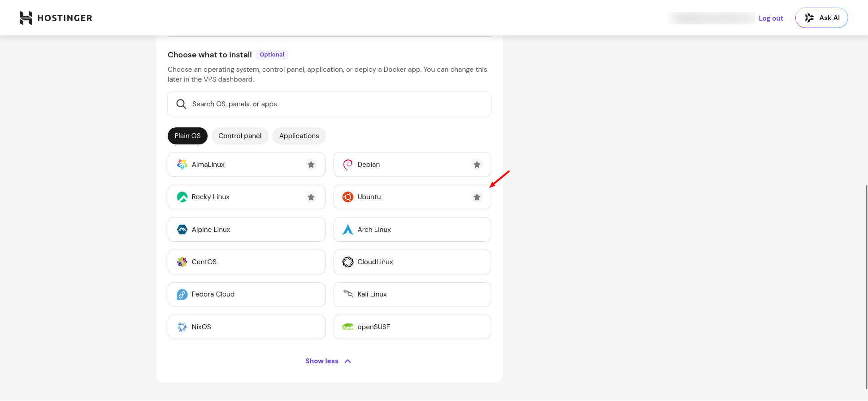Open the Ask AI assistant
Image resolution: width=868 pixels, height=401 pixels.
pos(821,18)
